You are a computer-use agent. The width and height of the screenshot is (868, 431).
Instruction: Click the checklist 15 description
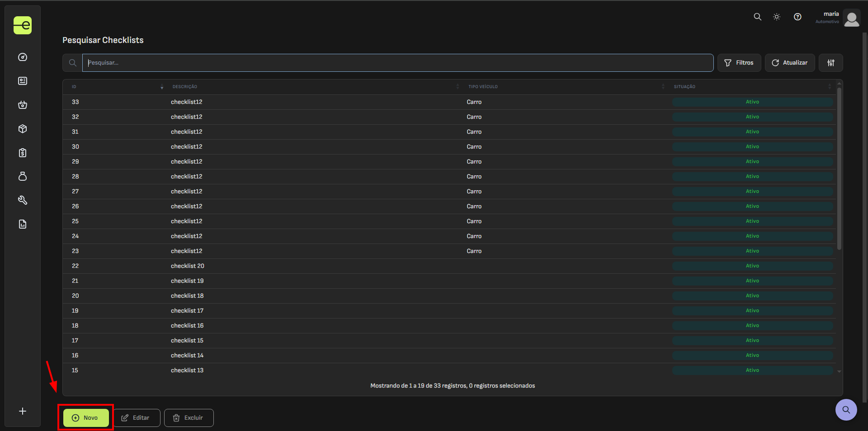(x=187, y=341)
